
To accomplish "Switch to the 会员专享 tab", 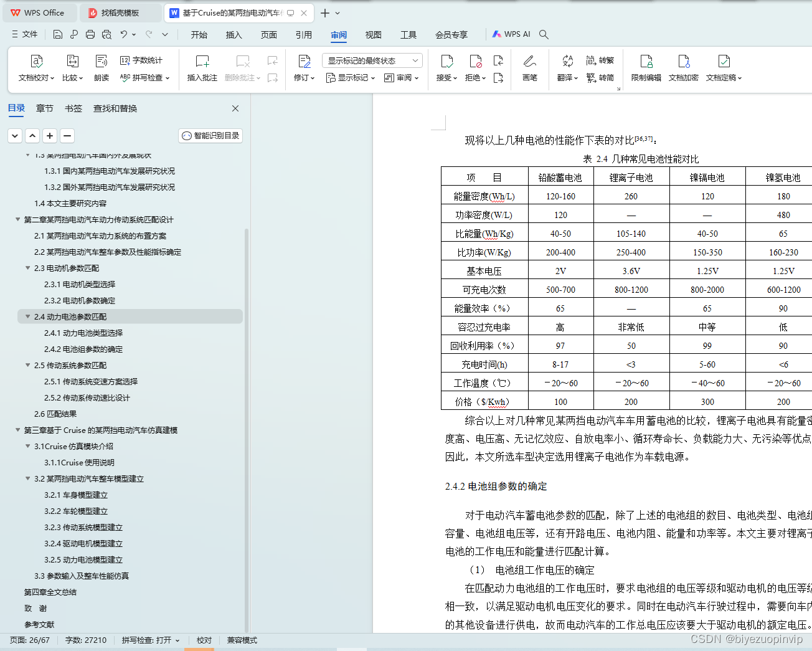I will 451,35.
